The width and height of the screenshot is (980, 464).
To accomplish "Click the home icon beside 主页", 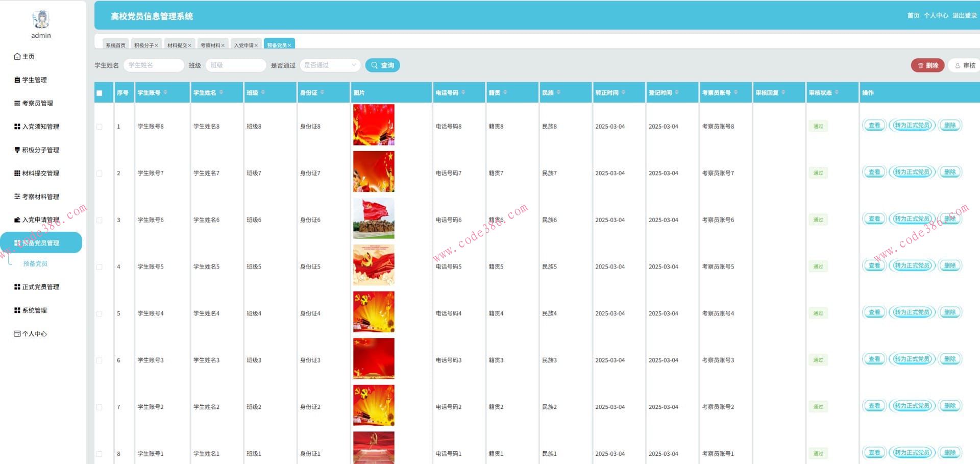I will 17,57.
